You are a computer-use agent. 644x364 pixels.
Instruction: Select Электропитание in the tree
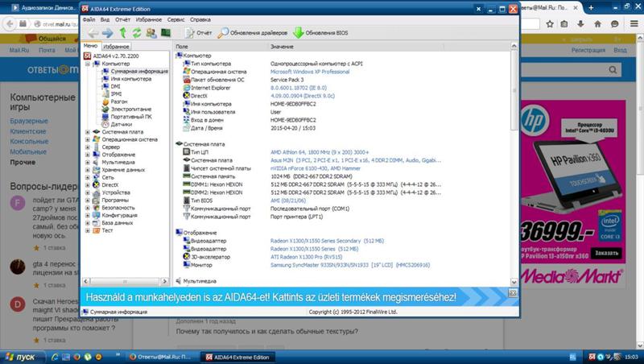(x=131, y=110)
